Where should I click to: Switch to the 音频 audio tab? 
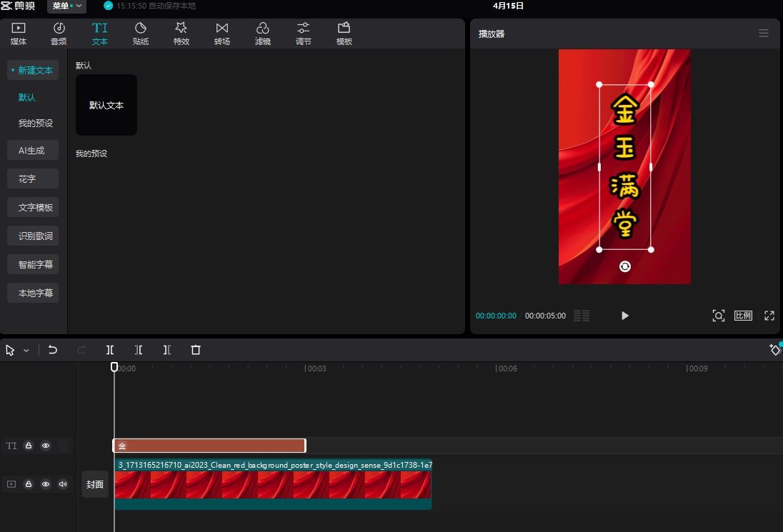(59, 33)
